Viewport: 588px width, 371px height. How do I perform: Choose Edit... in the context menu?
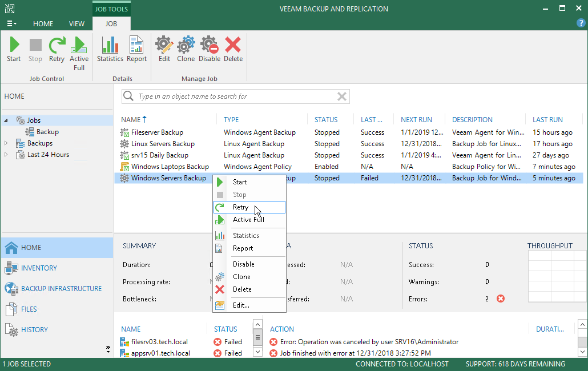pos(249,305)
